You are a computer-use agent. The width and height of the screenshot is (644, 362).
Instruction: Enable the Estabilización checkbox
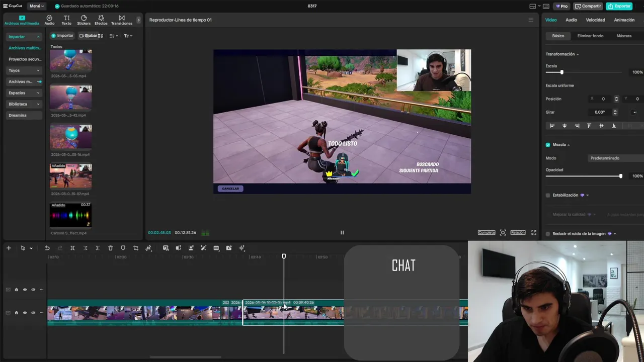point(548,195)
